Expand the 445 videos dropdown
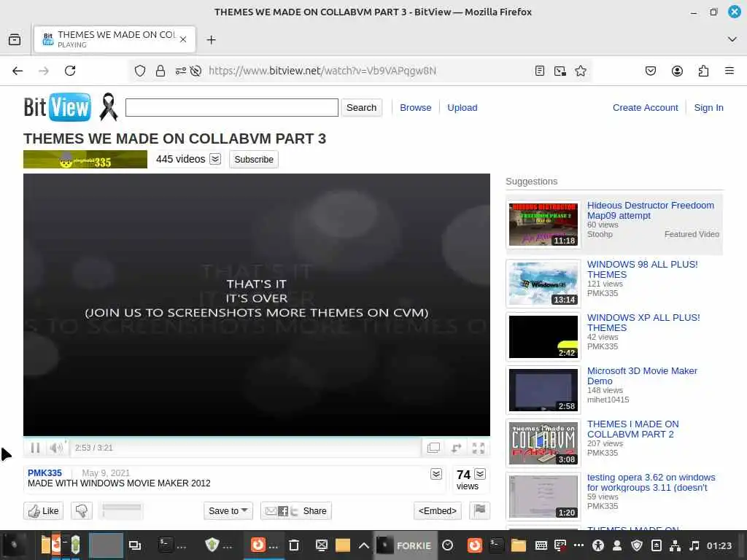The image size is (747, 560). pyautogui.click(x=215, y=159)
